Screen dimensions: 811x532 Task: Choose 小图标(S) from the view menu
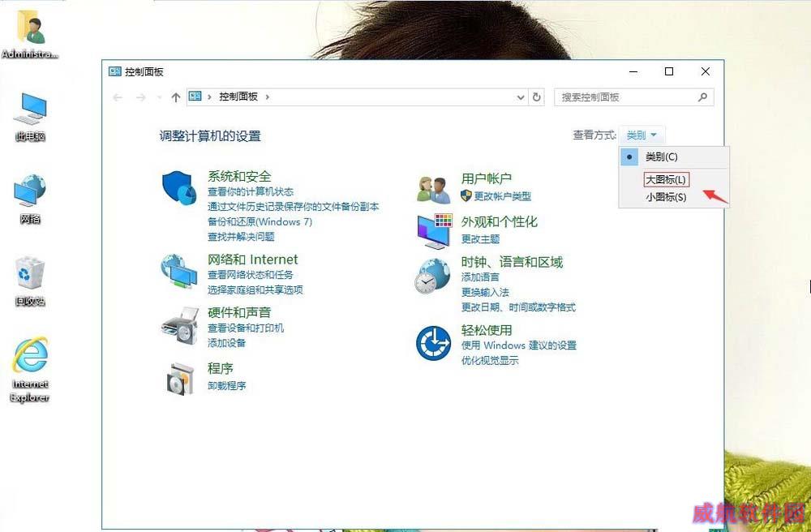click(666, 197)
